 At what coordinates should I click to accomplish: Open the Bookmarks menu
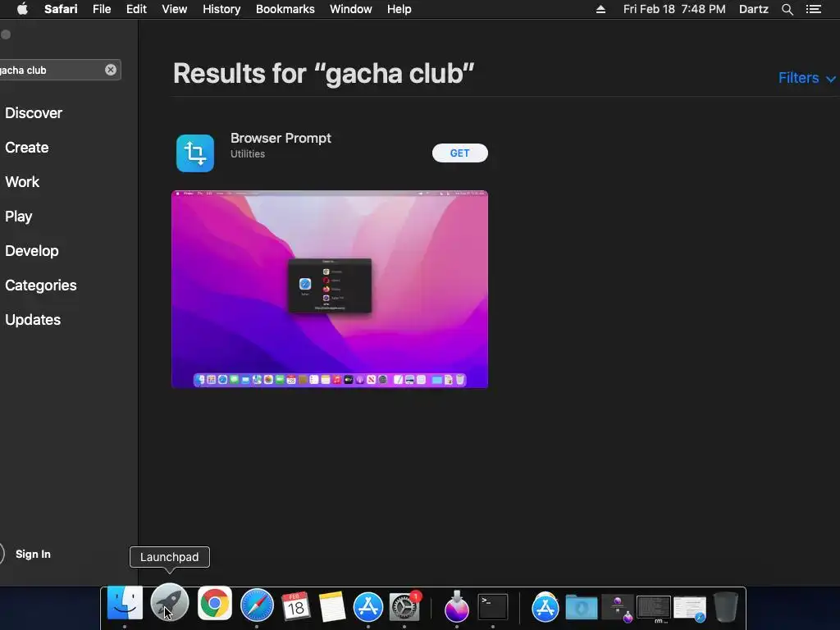tap(285, 9)
